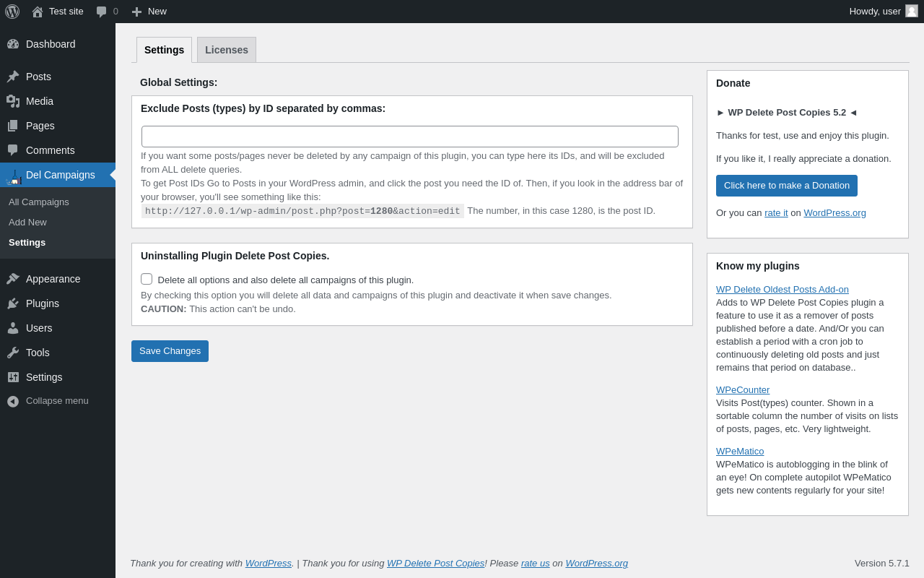Open the user avatar icon

pos(912,11)
